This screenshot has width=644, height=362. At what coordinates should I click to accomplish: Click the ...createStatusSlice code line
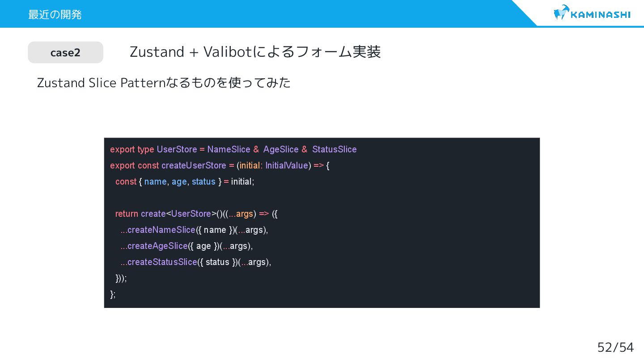pyautogui.click(x=196, y=262)
